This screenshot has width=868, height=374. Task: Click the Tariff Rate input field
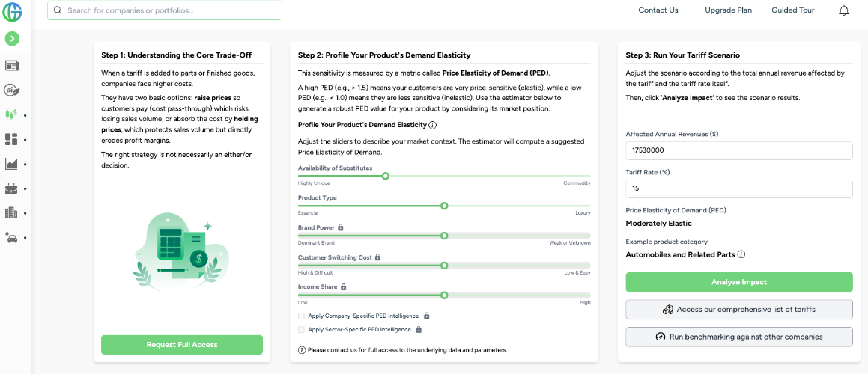pos(739,188)
